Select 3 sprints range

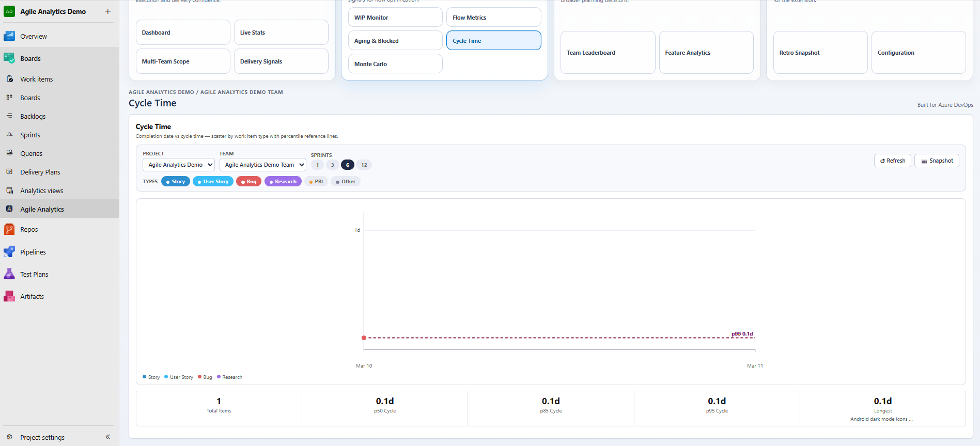pyautogui.click(x=332, y=165)
